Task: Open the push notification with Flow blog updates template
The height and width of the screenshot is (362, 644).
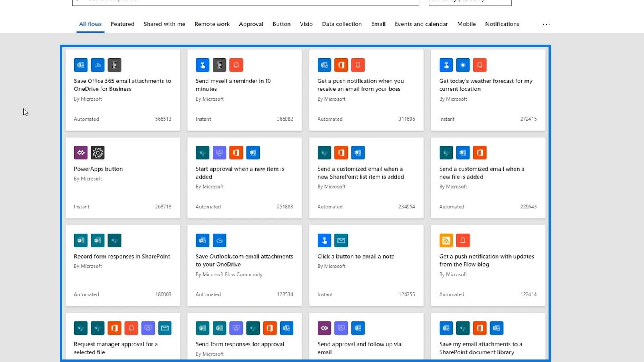Action: tap(488, 265)
